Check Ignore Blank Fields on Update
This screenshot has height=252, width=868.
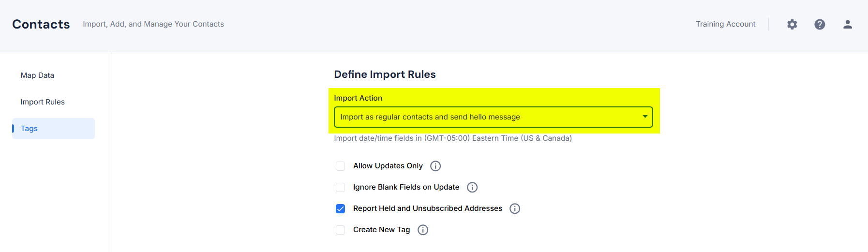pos(341,187)
